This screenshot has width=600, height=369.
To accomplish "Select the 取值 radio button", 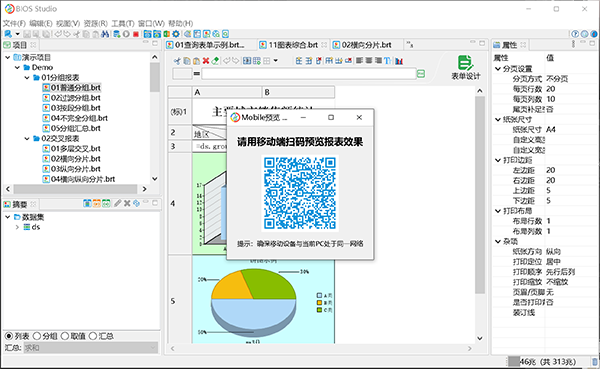I will coord(65,336).
